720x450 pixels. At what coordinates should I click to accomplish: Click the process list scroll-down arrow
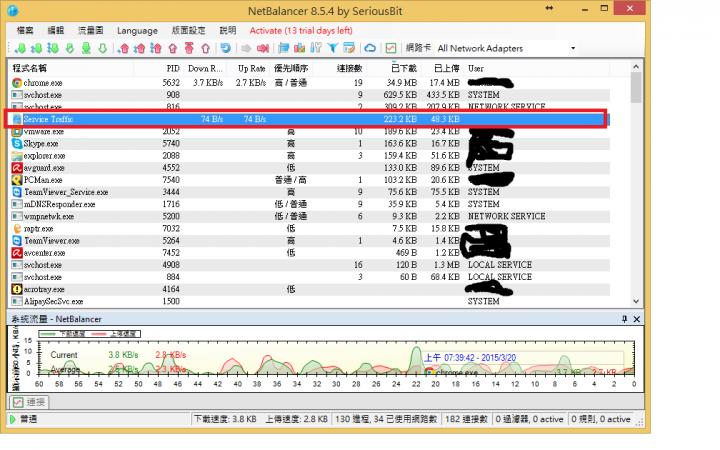pyautogui.click(x=636, y=302)
